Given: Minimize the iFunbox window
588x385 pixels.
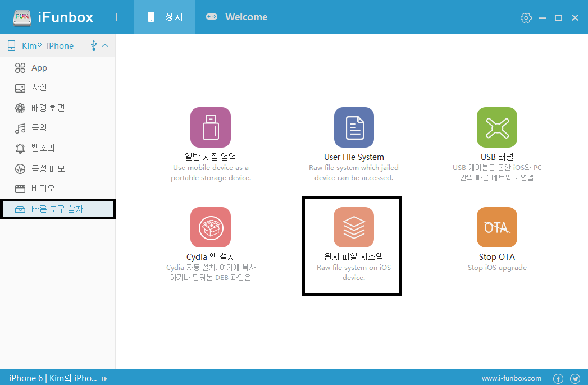Looking at the screenshot, I should pos(543,17).
